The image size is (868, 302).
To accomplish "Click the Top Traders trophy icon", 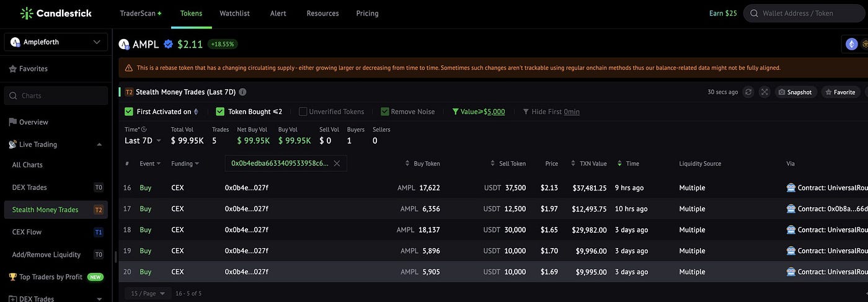I will pyautogui.click(x=12, y=277).
